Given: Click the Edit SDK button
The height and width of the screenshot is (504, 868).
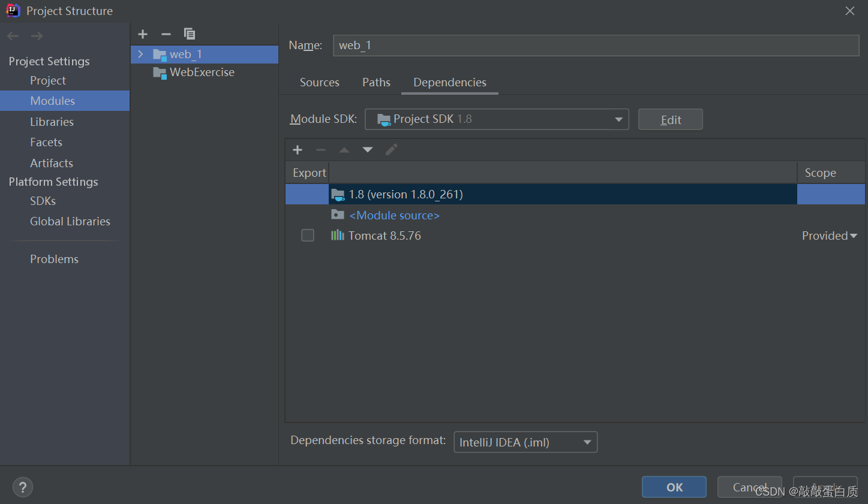Looking at the screenshot, I should tap(671, 119).
